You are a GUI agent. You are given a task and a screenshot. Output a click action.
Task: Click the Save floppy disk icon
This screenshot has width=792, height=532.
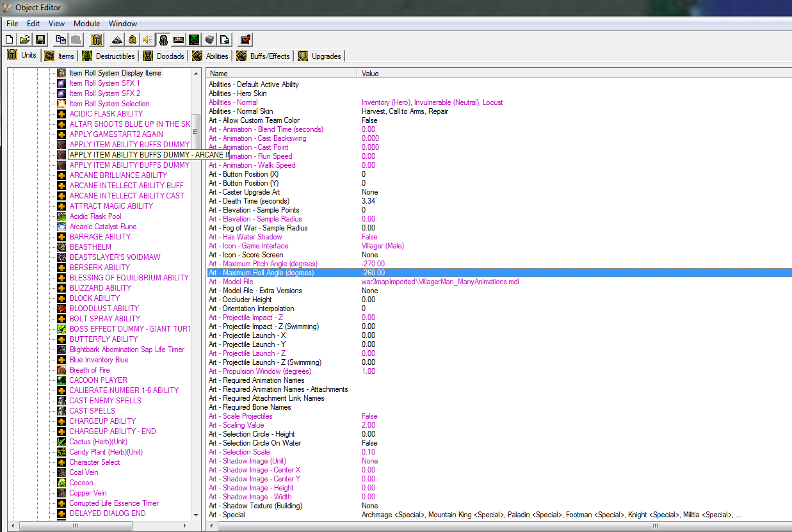[40, 40]
